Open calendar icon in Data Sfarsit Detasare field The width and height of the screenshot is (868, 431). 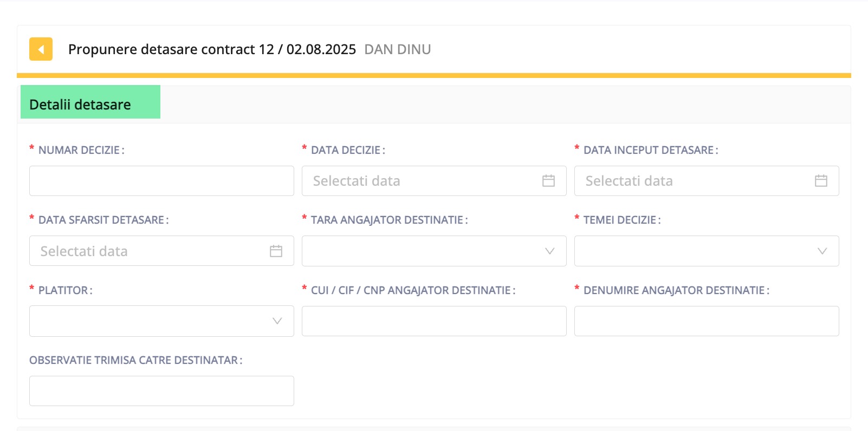tap(276, 251)
